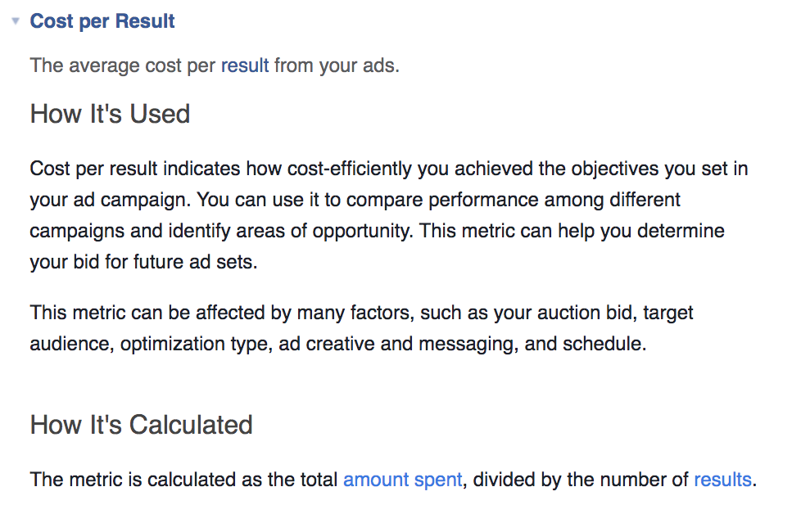
Task: Click the phrase 'auction bid'
Action: tap(617, 313)
